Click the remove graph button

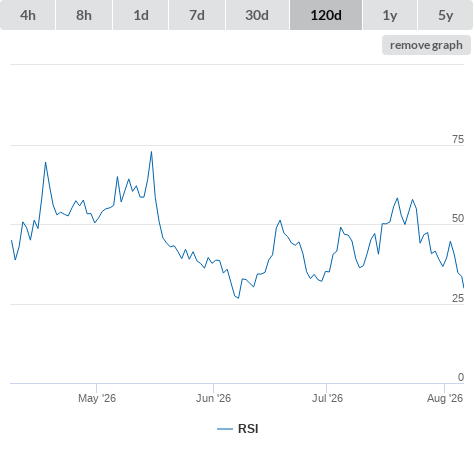(426, 45)
